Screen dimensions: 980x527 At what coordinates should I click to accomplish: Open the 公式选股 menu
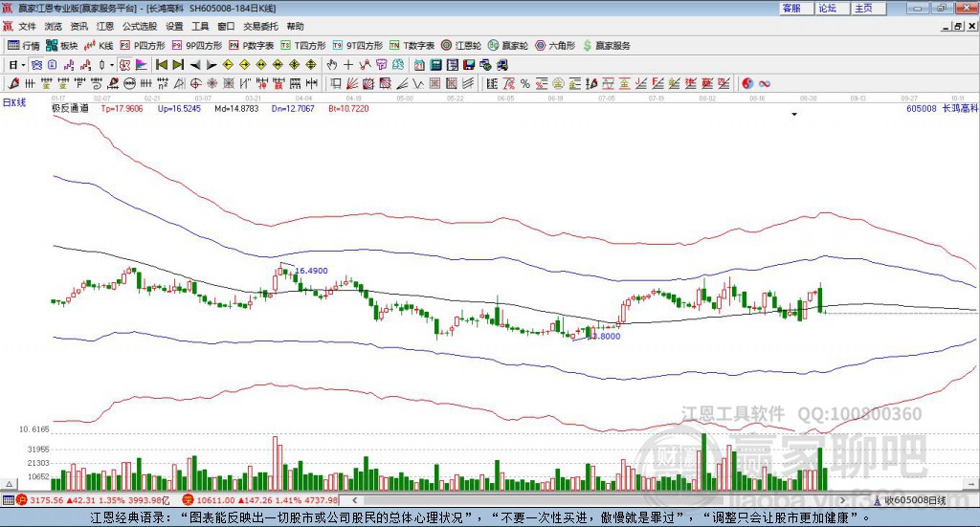click(140, 26)
